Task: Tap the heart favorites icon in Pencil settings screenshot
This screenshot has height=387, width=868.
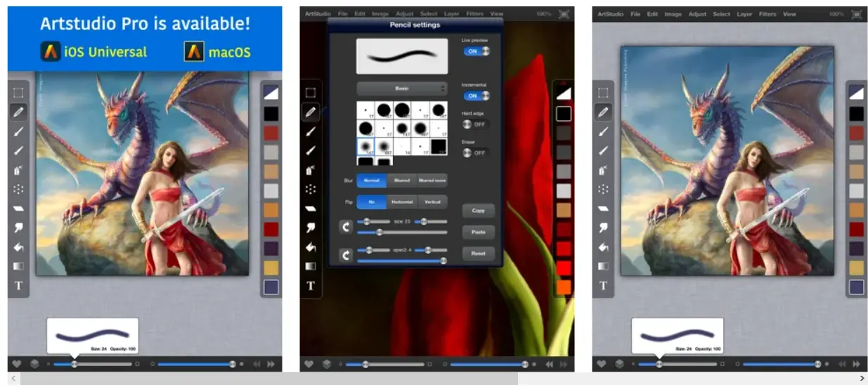Action: [309, 364]
